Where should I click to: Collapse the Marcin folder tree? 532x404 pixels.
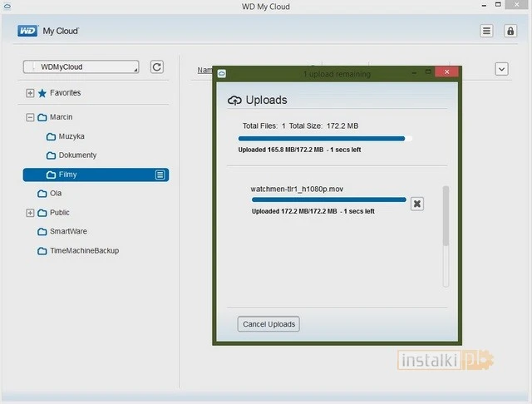click(x=30, y=117)
